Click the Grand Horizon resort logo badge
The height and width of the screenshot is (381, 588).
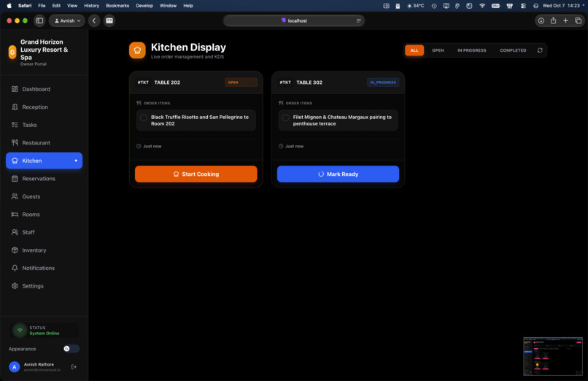[x=12, y=53]
